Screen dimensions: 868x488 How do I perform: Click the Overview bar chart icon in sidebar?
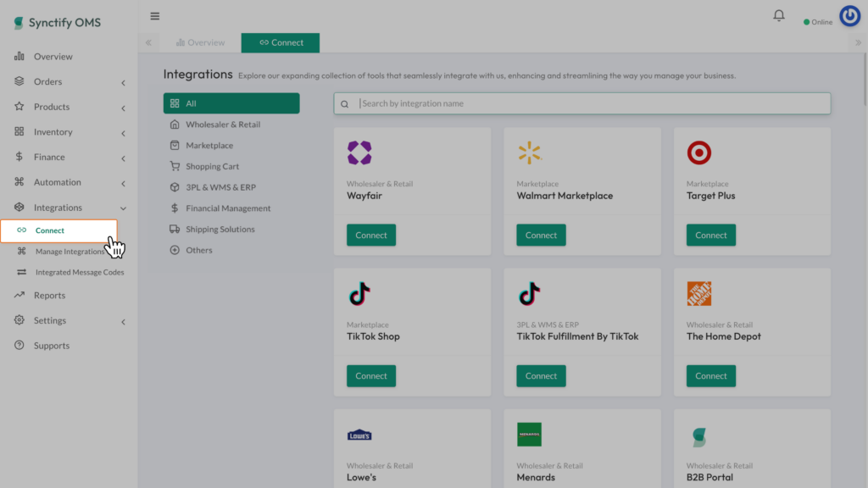click(x=19, y=56)
